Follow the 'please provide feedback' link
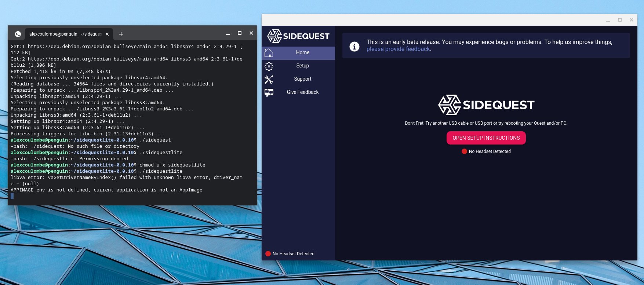644x285 pixels. click(x=398, y=49)
